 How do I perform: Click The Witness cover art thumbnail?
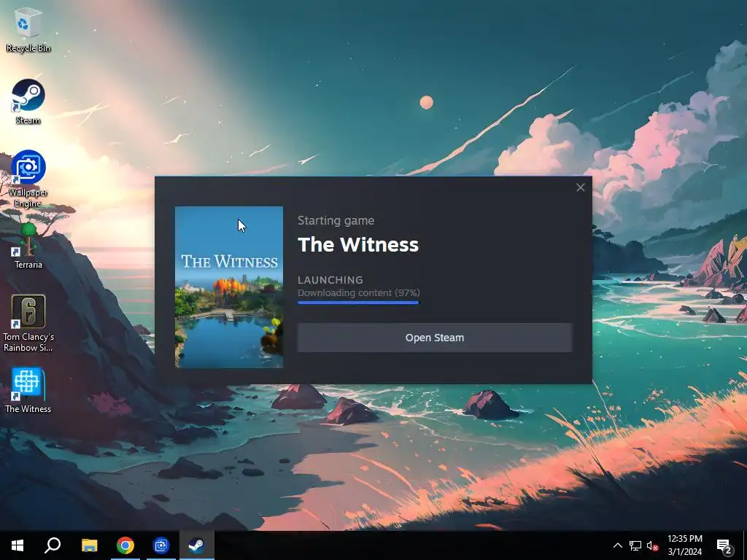tap(229, 287)
